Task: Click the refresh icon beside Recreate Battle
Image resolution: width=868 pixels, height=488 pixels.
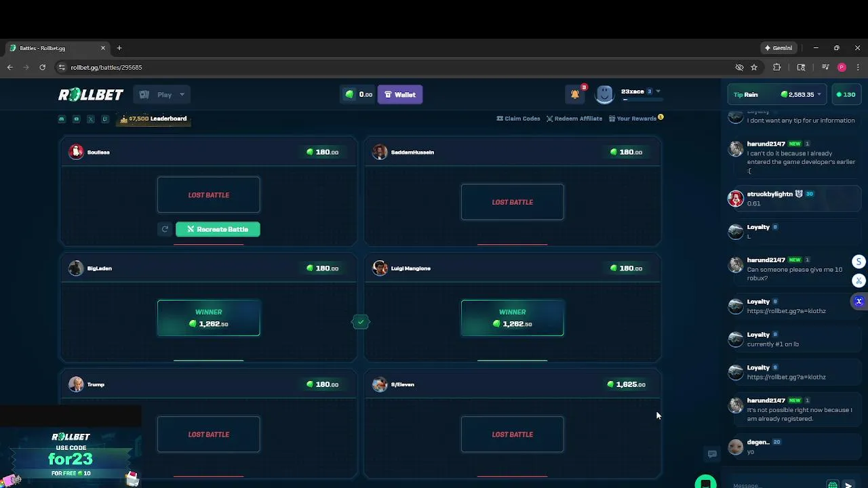Action: click(x=165, y=229)
